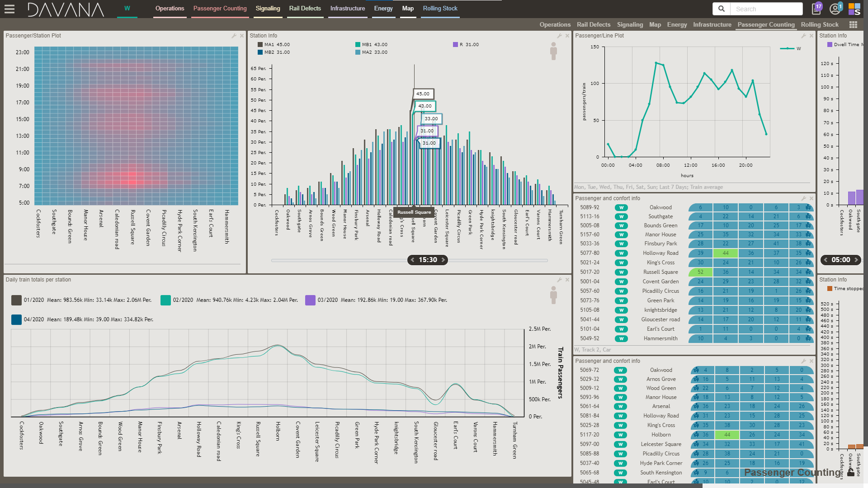This screenshot has height=488, width=868.
Task: Click the 15:30 time slider handle
Action: click(x=428, y=260)
